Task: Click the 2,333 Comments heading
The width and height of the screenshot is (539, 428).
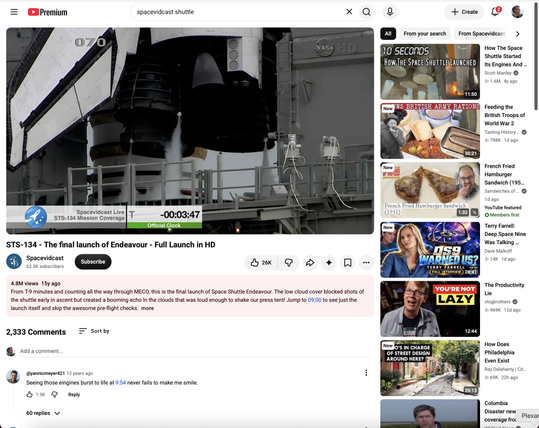Action: pyautogui.click(x=36, y=332)
